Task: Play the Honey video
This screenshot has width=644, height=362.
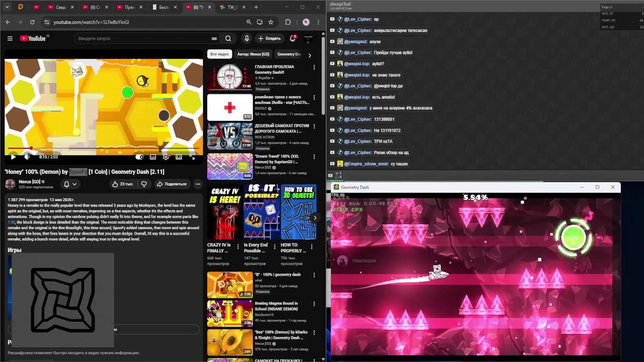Action: point(13,157)
